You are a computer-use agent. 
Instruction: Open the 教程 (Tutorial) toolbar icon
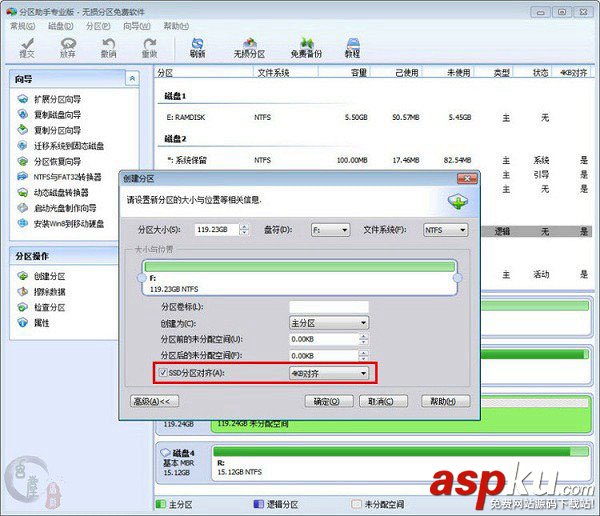352,47
